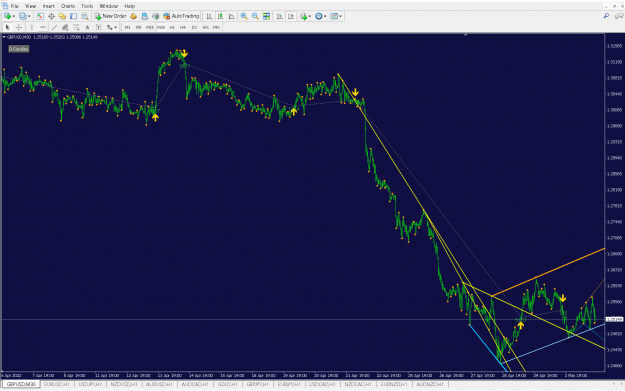Switch timeframe to M5
625x391 pixels.
pos(138,28)
